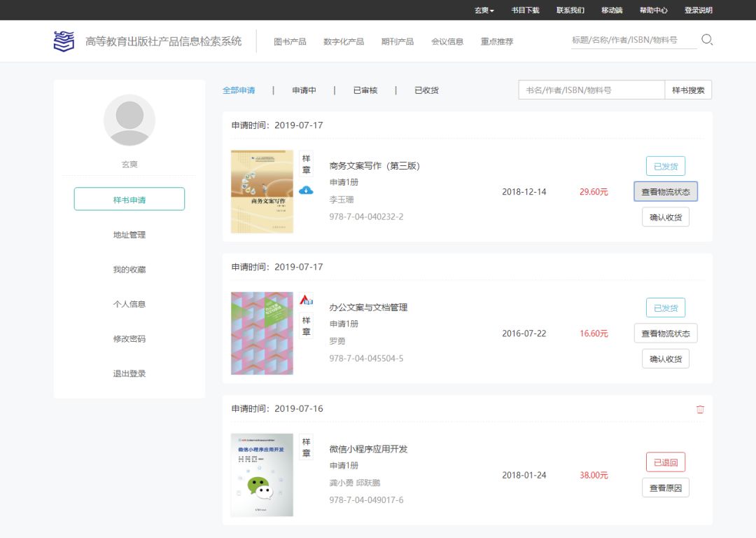Click the red trash delete icon
Screen dimensions: 756x538
[x=700, y=409]
